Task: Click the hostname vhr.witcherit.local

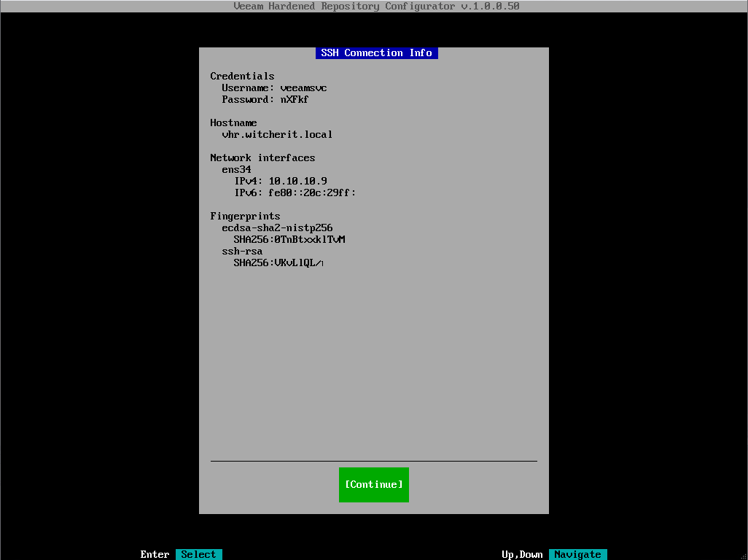Action: tap(277, 135)
